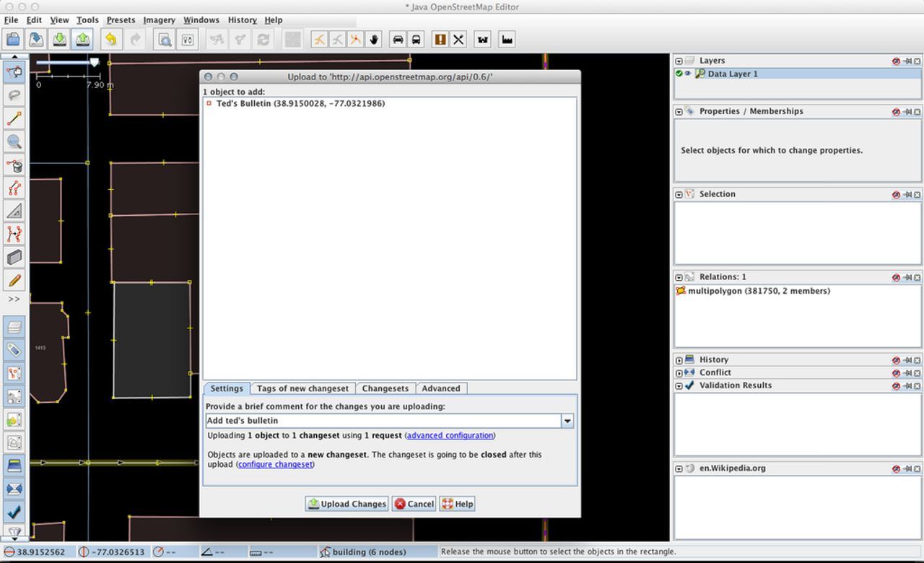Collapse the Relations panel
Screen dimensions: 924x563
679,277
